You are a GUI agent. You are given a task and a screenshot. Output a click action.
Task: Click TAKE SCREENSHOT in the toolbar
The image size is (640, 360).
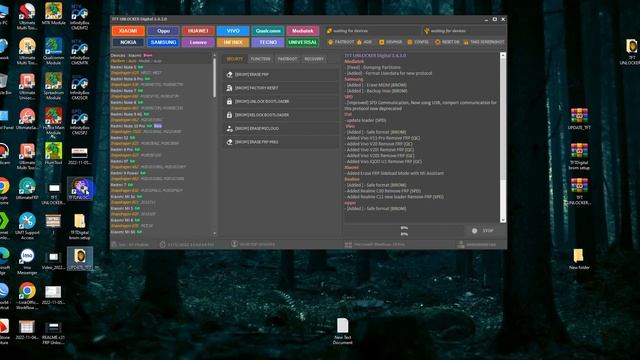click(484, 42)
